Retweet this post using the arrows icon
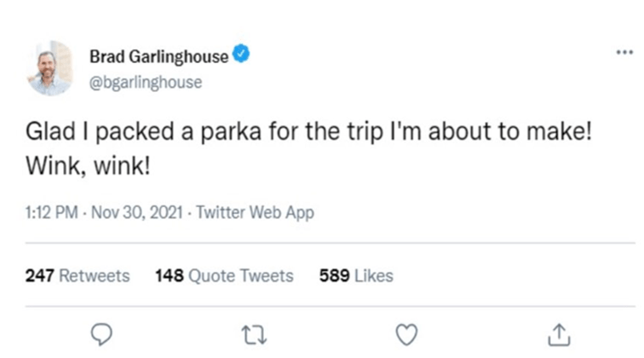Screen dimensions: 644x358 coord(252,332)
